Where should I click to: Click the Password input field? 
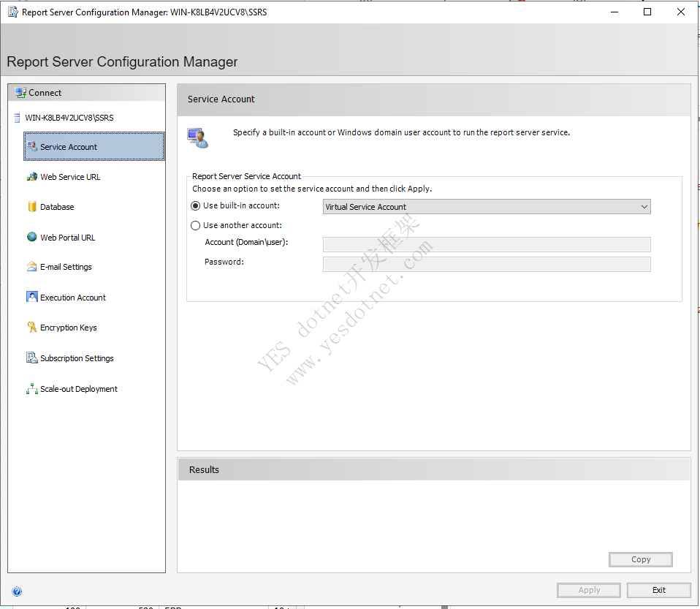point(487,264)
